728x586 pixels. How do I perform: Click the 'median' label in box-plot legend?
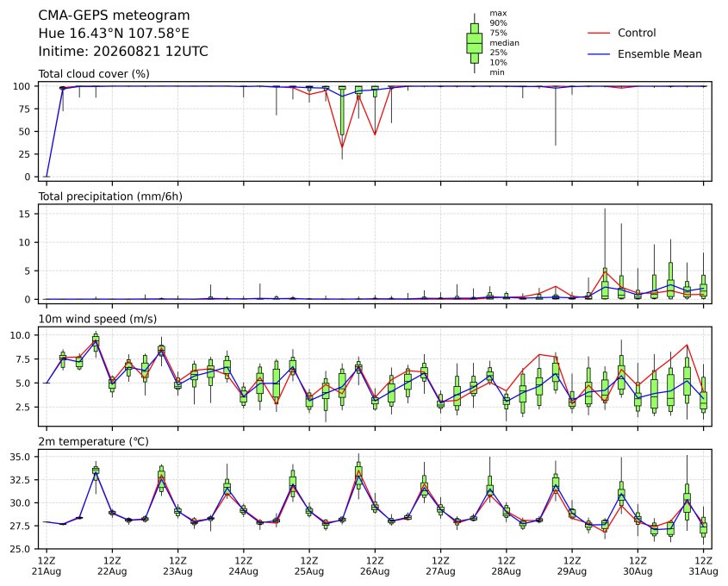click(x=504, y=43)
